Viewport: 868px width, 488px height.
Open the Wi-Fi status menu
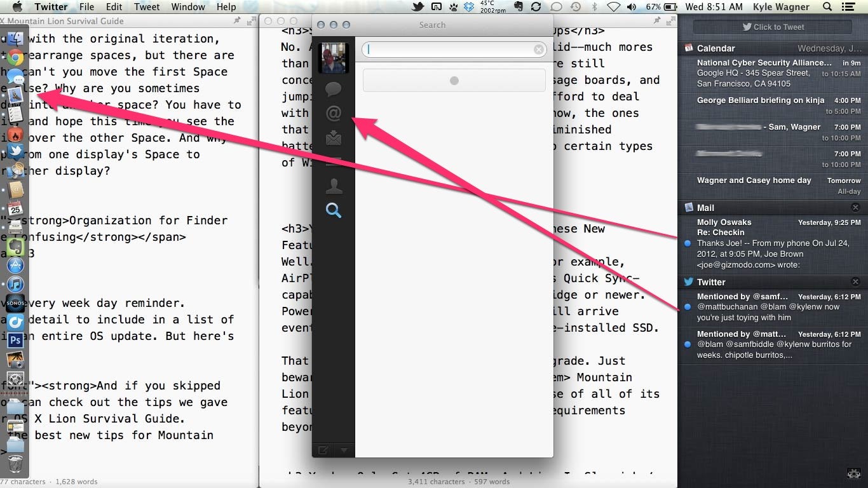(x=613, y=7)
